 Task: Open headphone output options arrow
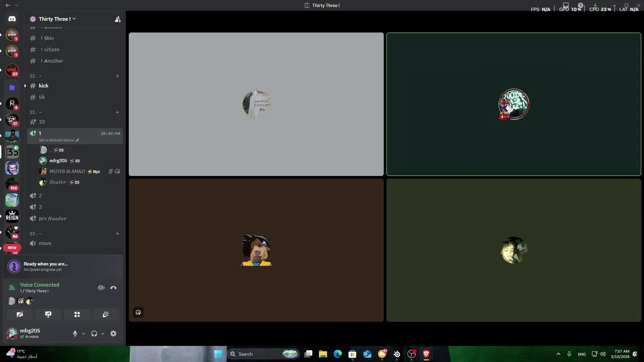103,333
